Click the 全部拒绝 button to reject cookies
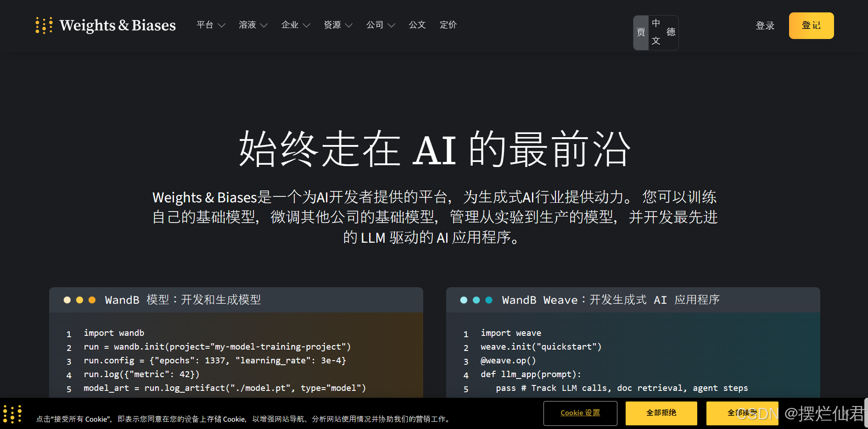This screenshot has width=868, height=429. point(661,413)
